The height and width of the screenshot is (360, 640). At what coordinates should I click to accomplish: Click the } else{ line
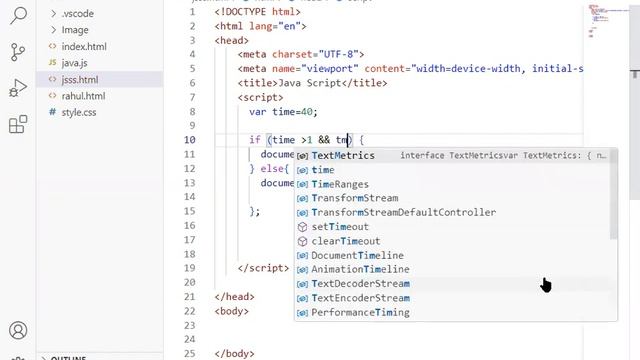point(269,168)
